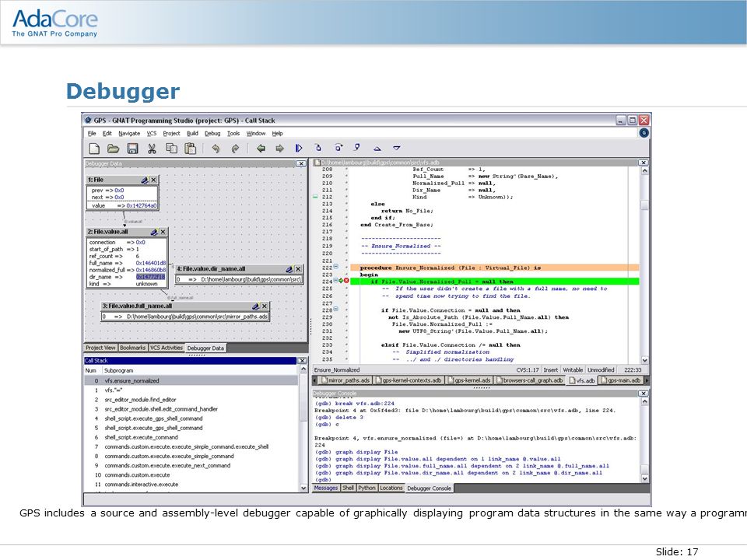Click the debugger Step icon
The height and width of the screenshot is (560, 747).
pyautogui.click(x=318, y=148)
